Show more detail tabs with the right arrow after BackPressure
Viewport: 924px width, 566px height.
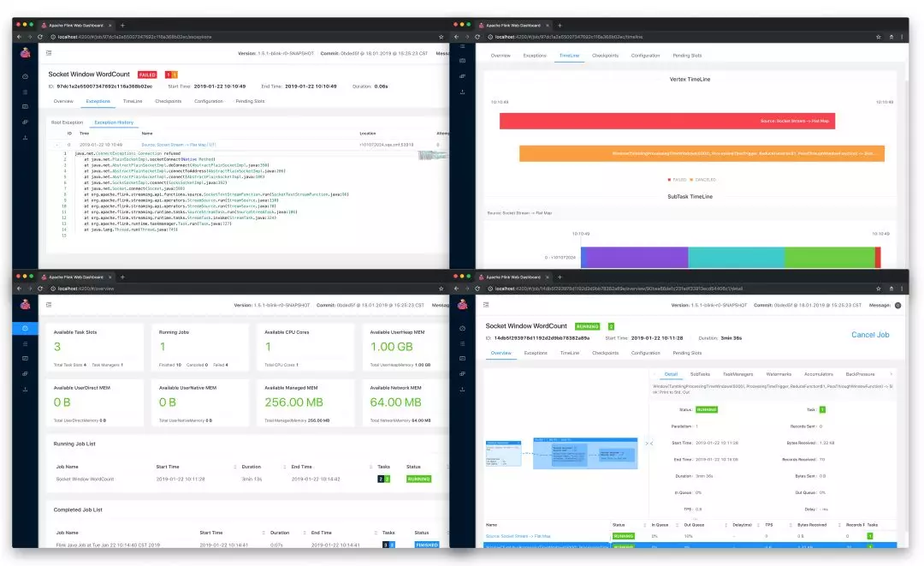coord(891,374)
